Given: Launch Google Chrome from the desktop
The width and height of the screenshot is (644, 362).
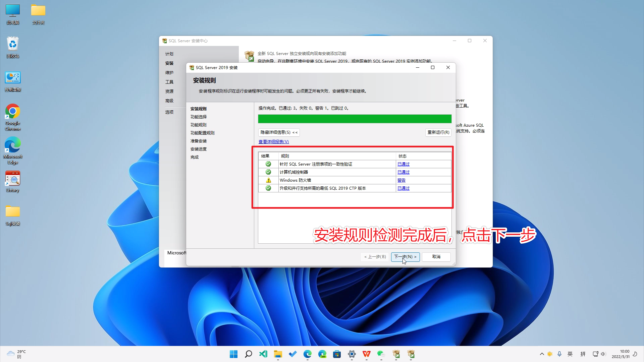Looking at the screenshot, I should [x=13, y=117].
